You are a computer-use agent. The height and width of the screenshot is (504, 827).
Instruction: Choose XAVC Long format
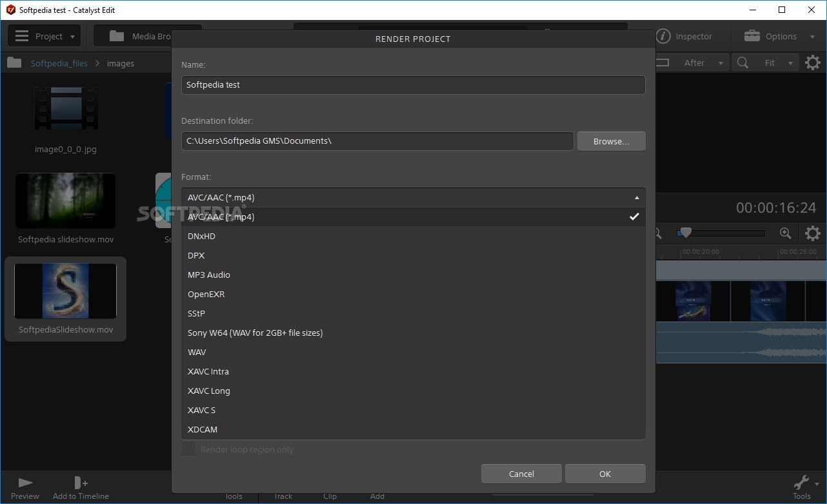(413, 391)
